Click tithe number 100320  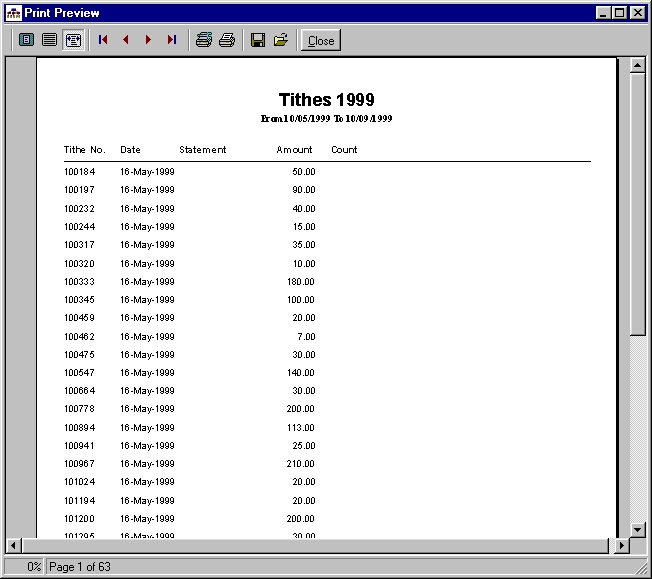pyautogui.click(x=79, y=264)
